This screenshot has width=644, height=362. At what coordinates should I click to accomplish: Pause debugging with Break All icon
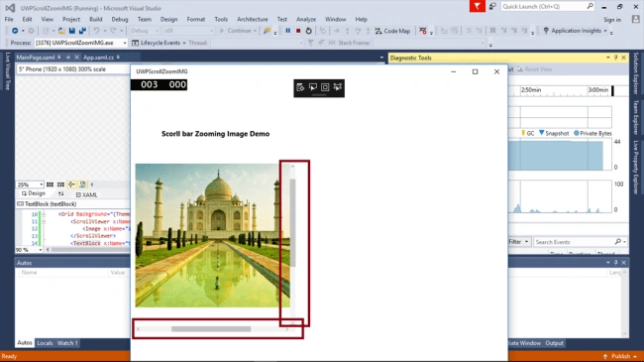click(288, 31)
